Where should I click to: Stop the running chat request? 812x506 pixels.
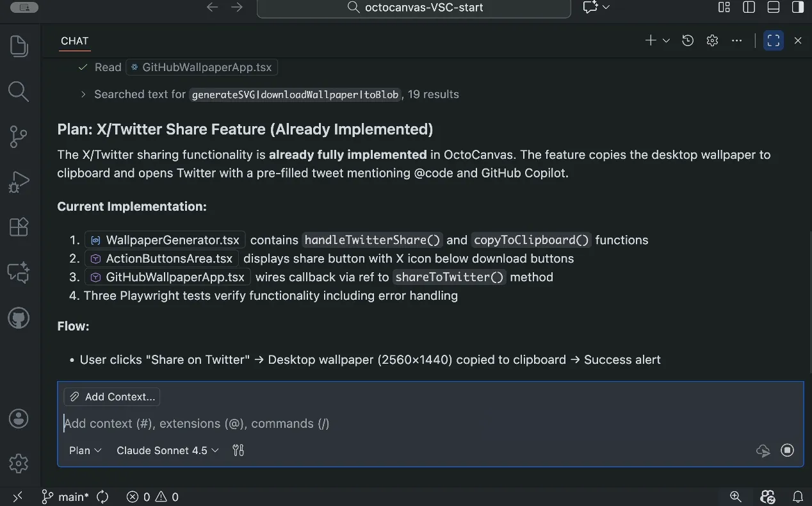788,450
